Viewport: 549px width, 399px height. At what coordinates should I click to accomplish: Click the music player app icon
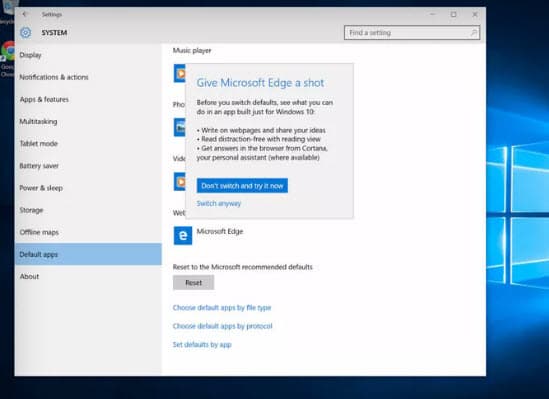180,74
